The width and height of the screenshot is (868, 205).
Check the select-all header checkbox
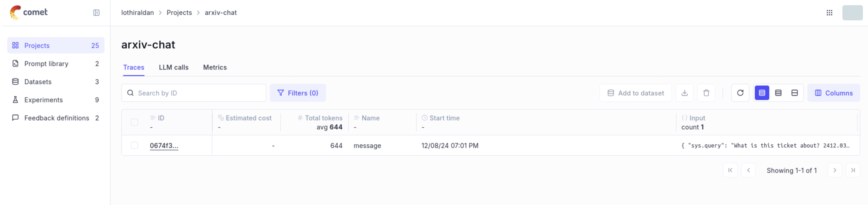[x=134, y=122]
